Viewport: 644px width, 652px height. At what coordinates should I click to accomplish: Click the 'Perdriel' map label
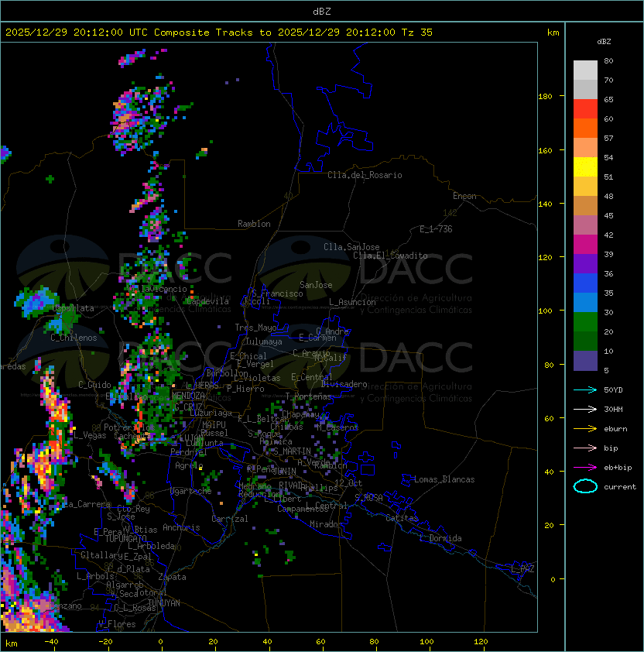pyautogui.click(x=189, y=452)
